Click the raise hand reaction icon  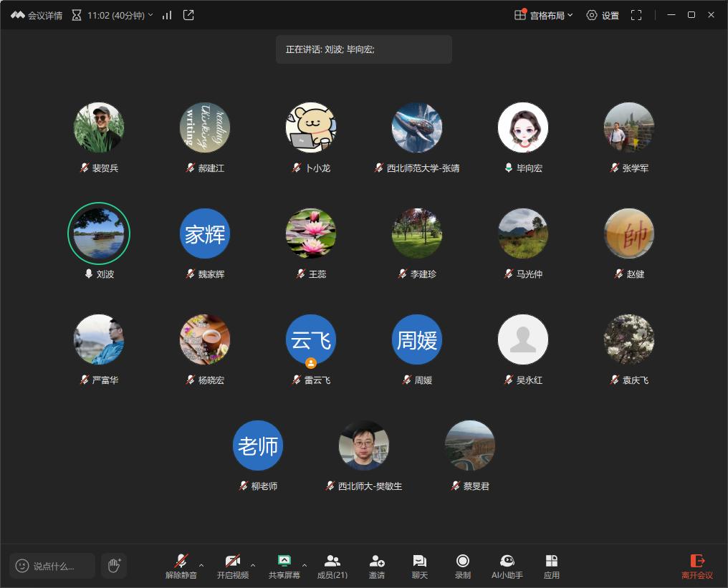[113, 565]
